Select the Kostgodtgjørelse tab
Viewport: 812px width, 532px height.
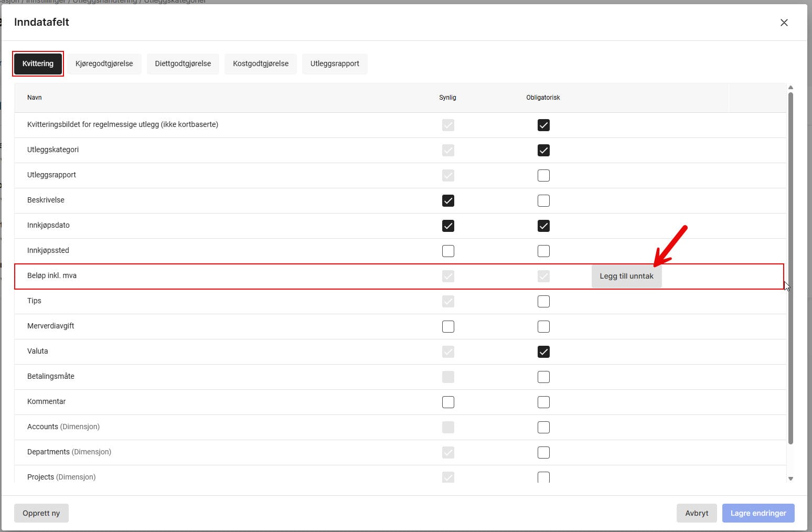coord(261,63)
